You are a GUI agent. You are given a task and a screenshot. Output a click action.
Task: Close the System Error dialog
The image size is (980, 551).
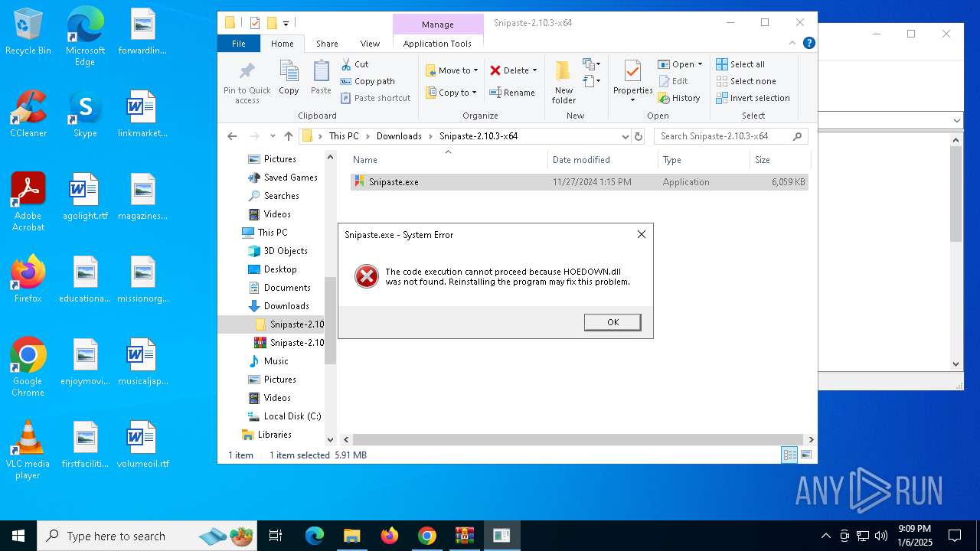click(x=642, y=234)
